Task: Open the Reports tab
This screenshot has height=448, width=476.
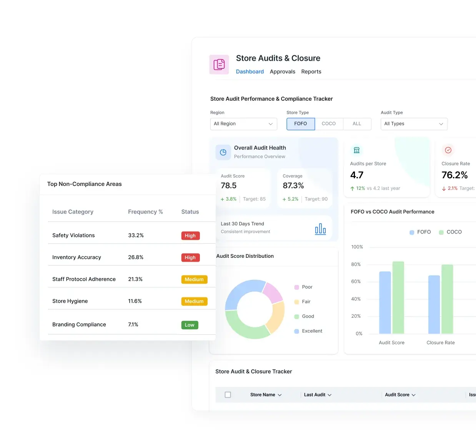Action: click(311, 72)
